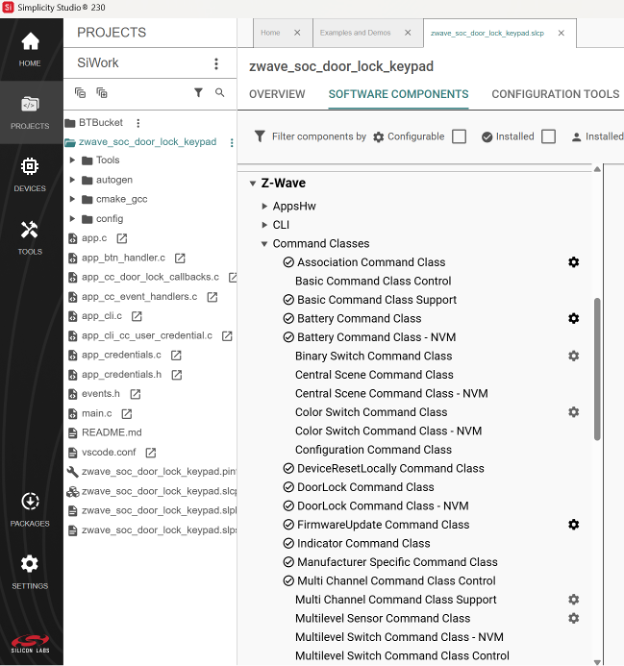Go to the Home sidebar icon
Screen dimensions: 624x666
click(30, 49)
